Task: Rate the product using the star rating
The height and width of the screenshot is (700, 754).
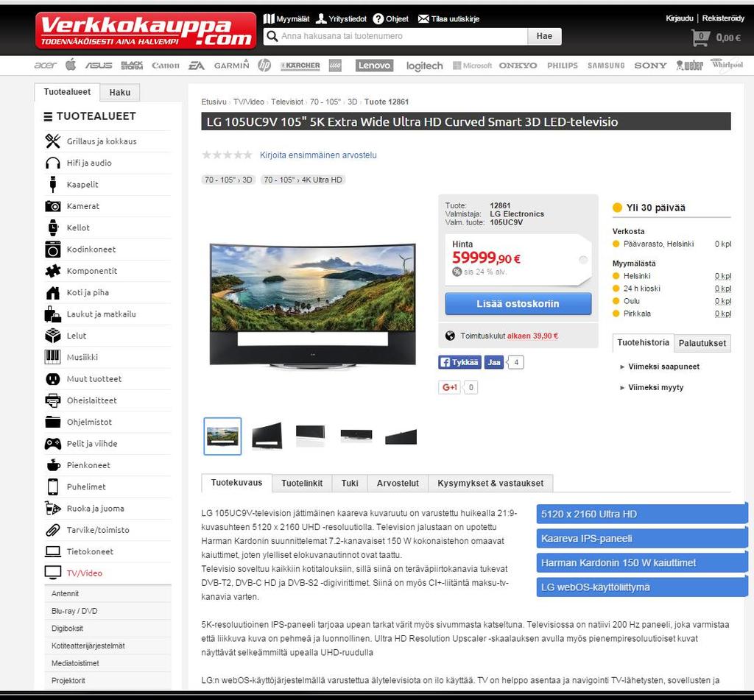Action: pyautogui.click(x=227, y=155)
